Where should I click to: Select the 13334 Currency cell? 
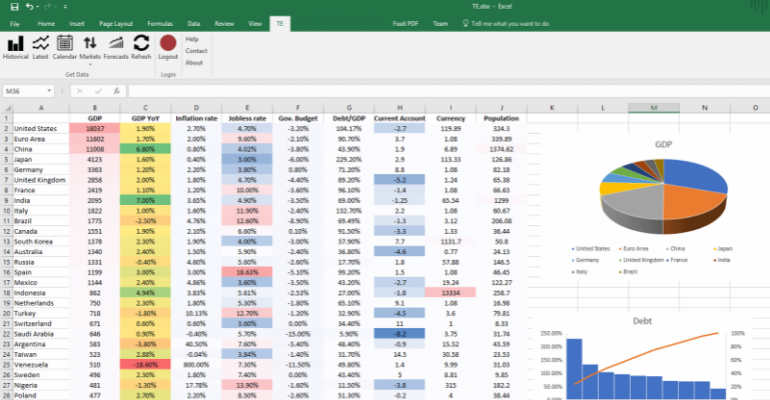(451, 293)
